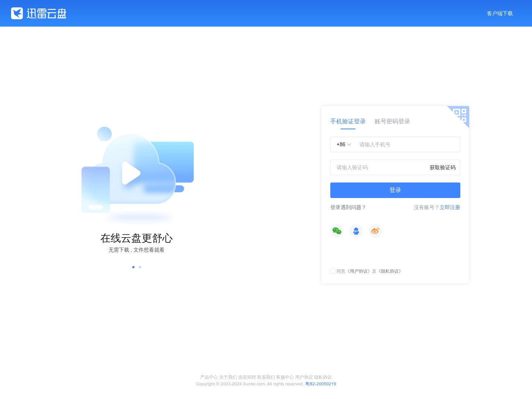
Task: Open 迅雷招聘 footer link
Action: [x=247, y=377]
